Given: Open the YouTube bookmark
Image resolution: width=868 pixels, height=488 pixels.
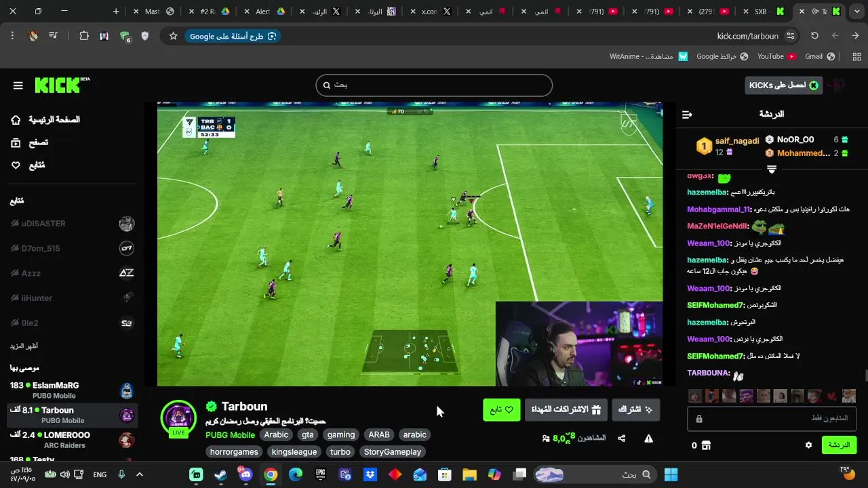Looking at the screenshot, I should click(x=776, y=56).
